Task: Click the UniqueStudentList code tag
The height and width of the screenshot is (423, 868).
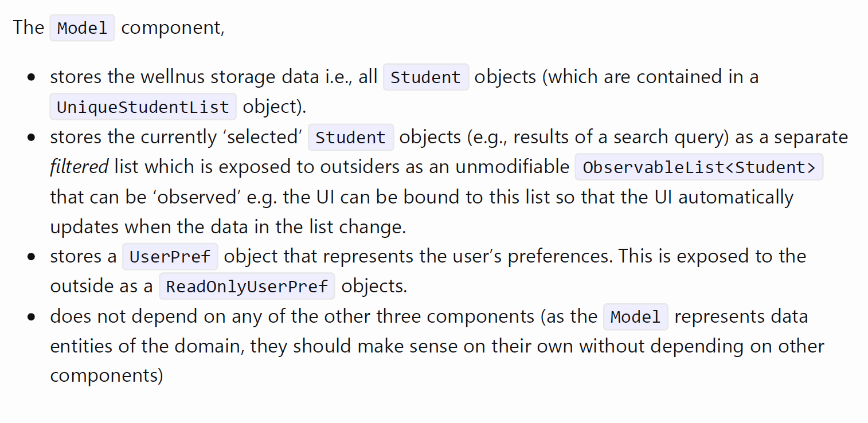Action: coord(143,107)
